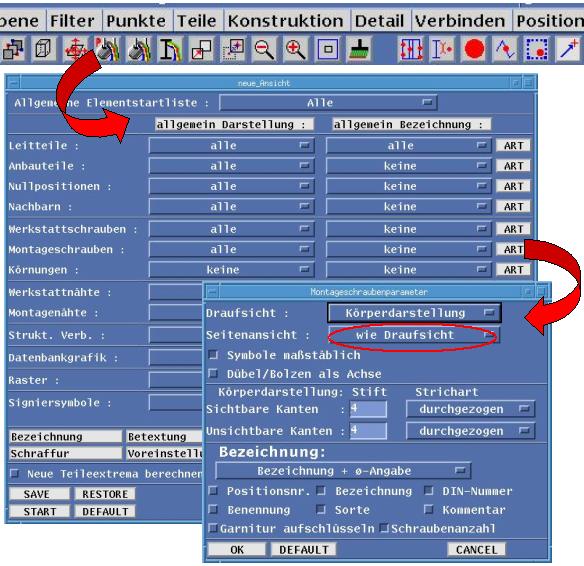Image resolution: width=584 pixels, height=566 pixels.
Task: Click RESTORE in the neue_Ansicht window
Action: pos(105,494)
